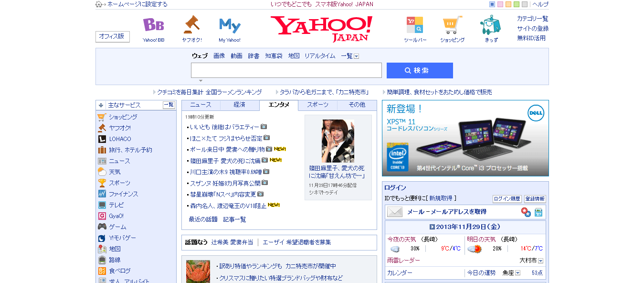Click the TV icon in sidebar
Viewport: 644px width, 283px height.
[x=102, y=205]
